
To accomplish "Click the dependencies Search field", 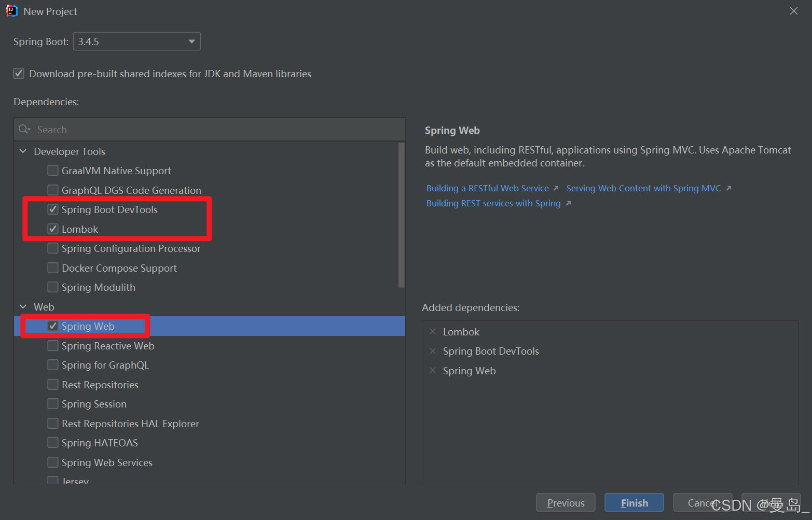I will pos(210,130).
